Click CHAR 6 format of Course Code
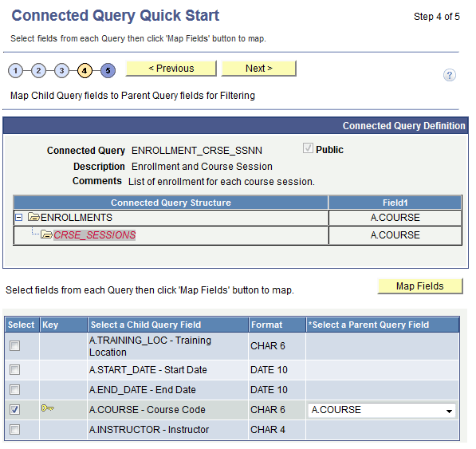This screenshot has width=476, height=449. 268,410
